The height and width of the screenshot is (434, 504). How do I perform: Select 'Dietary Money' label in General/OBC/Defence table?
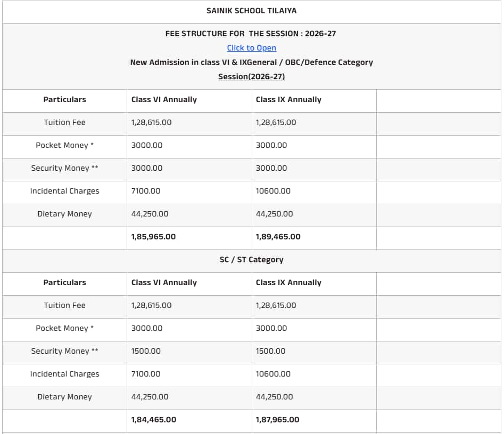(64, 214)
